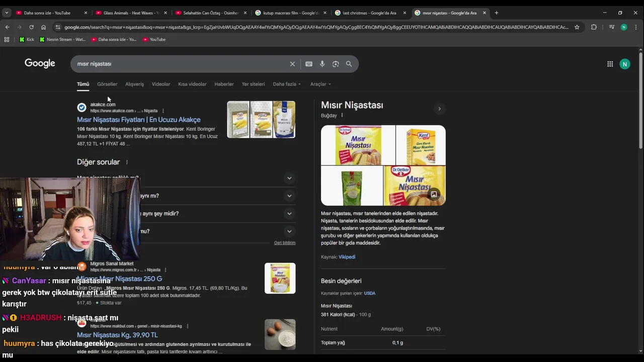This screenshot has width=644, height=362.
Task: Open the media control icon in toolbar
Action: tap(611, 27)
